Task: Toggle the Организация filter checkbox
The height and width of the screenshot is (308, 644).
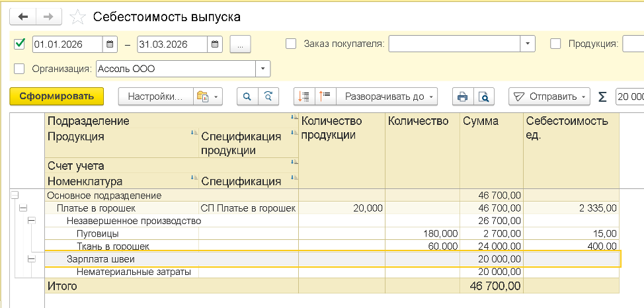Action: click(x=19, y=68)
